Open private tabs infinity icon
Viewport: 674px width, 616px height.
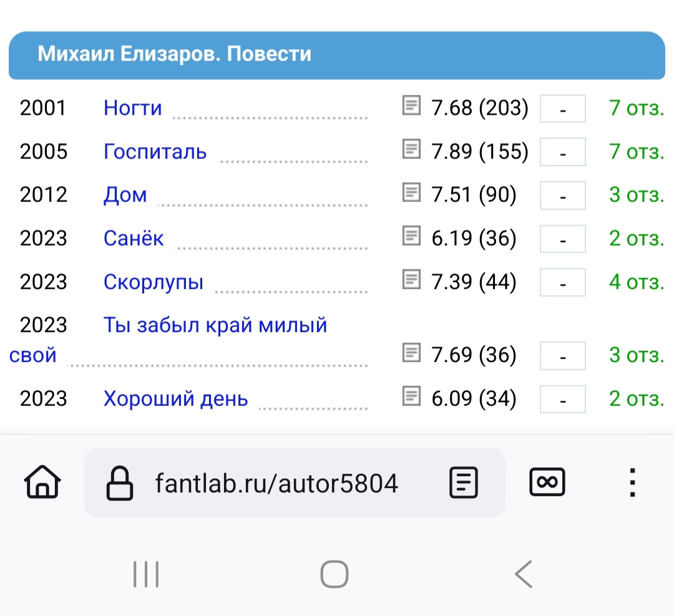547,482
